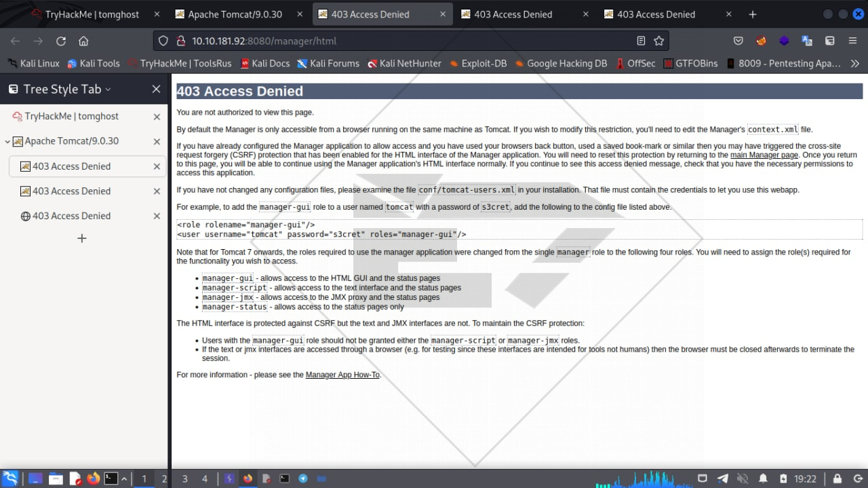This screenshot has width=868, height=488.
Task: Open the translate extension icon
Action: tap(807, 41)
